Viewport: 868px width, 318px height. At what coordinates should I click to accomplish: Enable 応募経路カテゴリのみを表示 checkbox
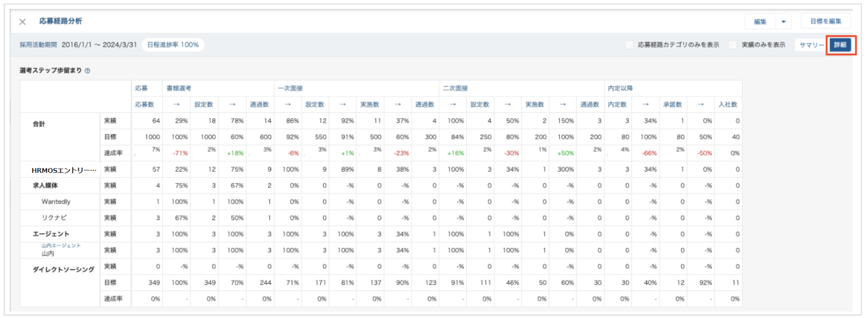629,45
